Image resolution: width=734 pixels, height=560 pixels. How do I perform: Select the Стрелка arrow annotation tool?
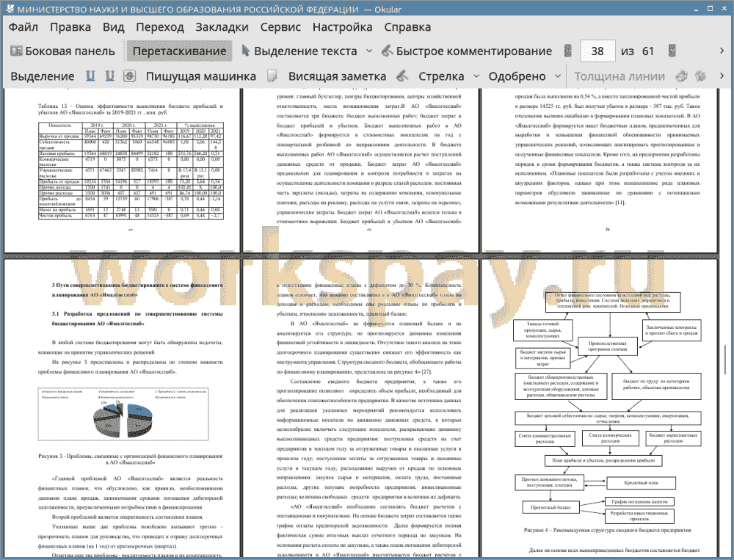(x=441, y=76)
